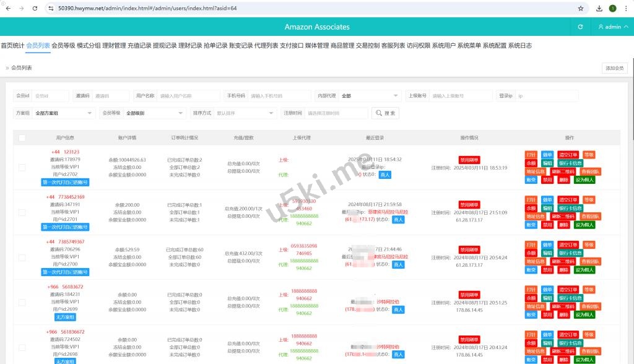
Task: Reload the page from browser toolbar
Action: click(35, 9)
